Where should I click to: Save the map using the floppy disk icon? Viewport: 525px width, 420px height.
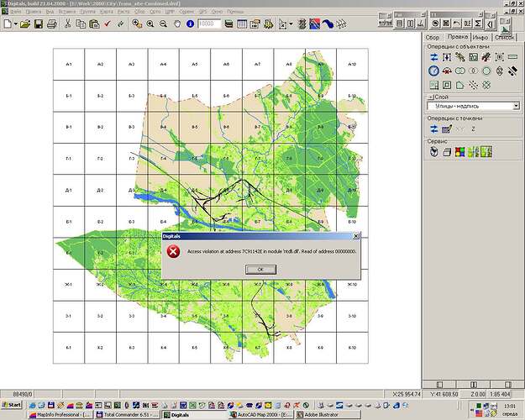point(38,24)
